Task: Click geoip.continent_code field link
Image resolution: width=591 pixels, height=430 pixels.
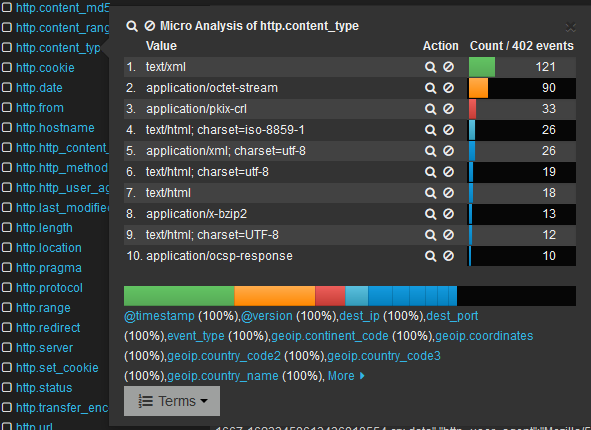Action: [x=330, y=336]
